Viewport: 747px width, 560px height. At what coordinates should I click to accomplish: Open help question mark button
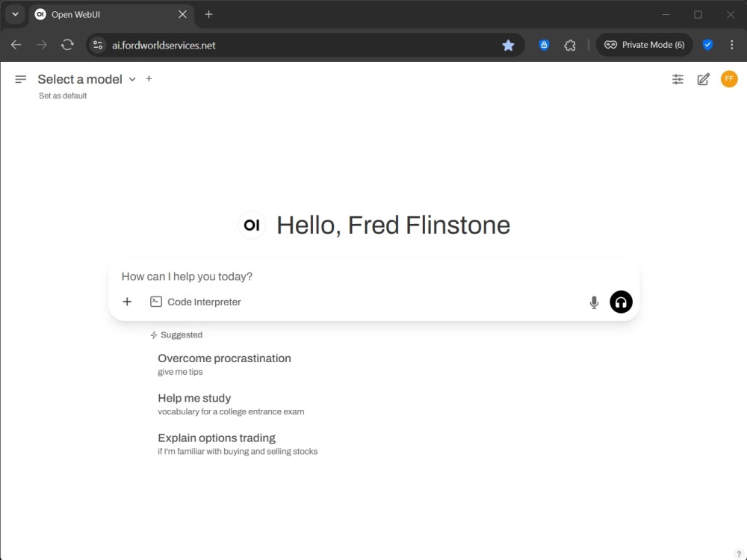tap(739, 554)
